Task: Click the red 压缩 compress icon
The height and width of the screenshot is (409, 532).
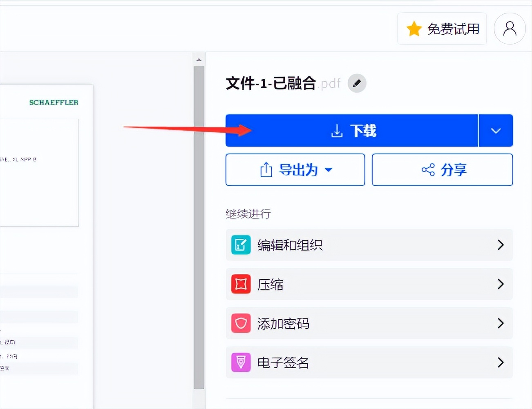Action: click(x=241, y=284)
